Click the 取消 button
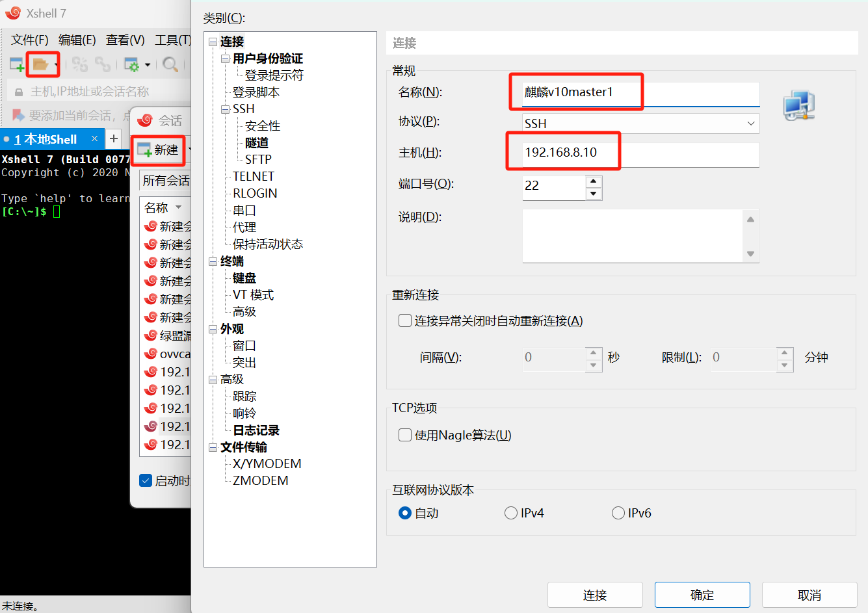868x613 pixels. click(x=809, y=595)
